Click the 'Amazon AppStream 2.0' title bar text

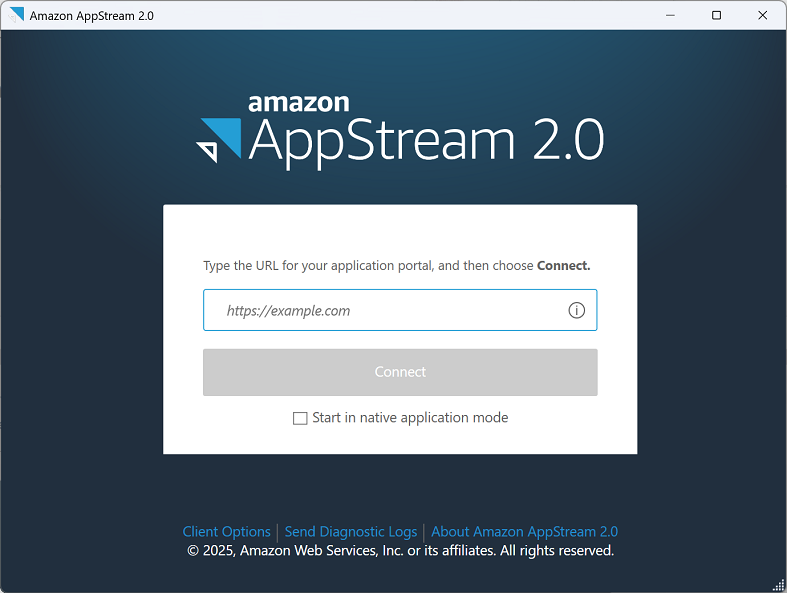(92, 16)
